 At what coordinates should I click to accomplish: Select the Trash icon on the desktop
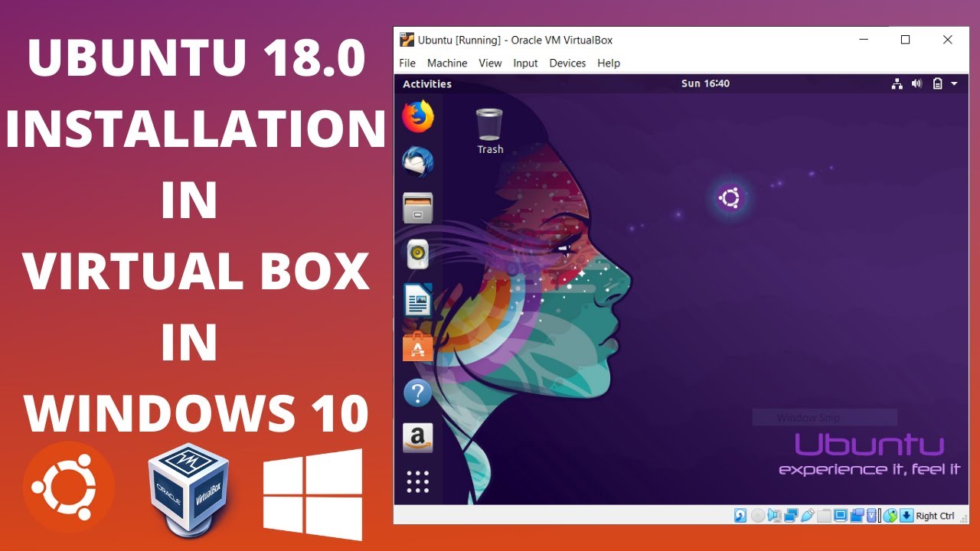pyautogui.click(x=489, y=132)
